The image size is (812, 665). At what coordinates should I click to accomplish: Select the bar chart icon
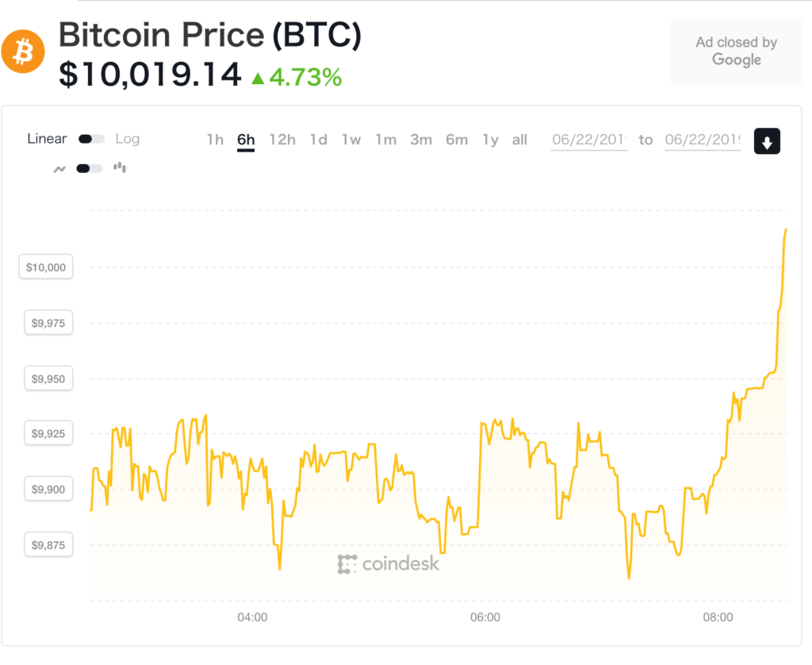pos(119,167)
